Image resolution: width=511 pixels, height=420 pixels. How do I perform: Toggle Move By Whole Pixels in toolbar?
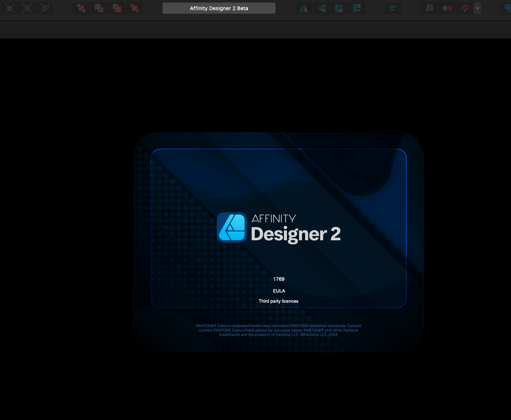point(447,8)
